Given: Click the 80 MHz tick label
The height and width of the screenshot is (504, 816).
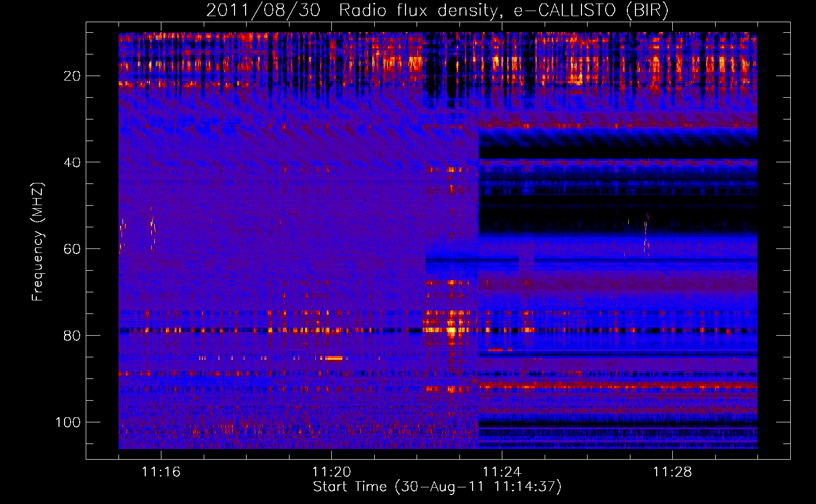Looking at the screenshot, I should [72, 336].
